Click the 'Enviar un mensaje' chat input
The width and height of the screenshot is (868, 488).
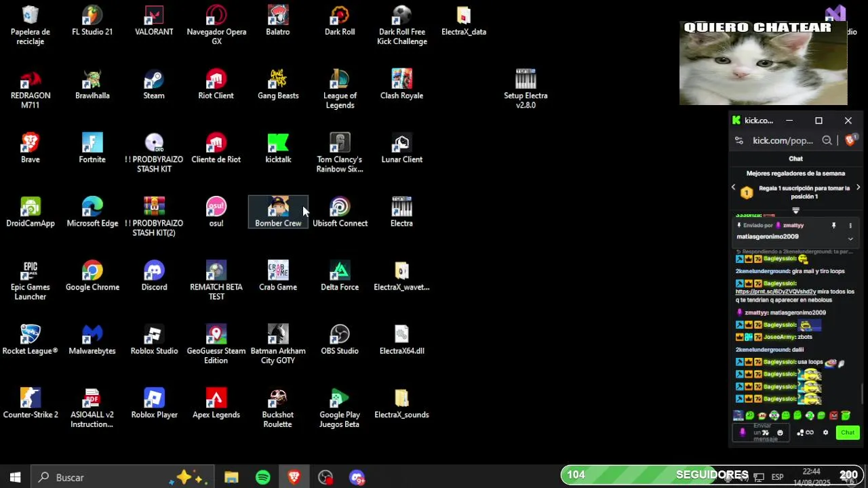click(x=762, y=432)
